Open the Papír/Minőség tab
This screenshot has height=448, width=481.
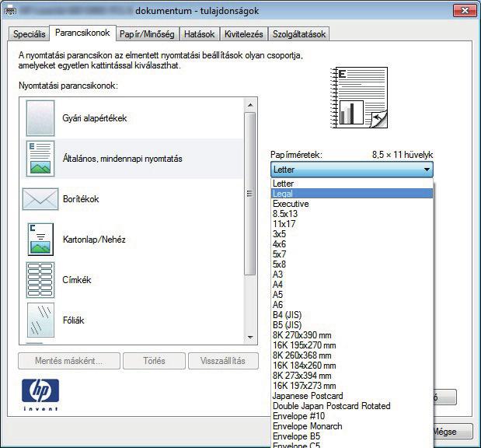click(147, 33)
